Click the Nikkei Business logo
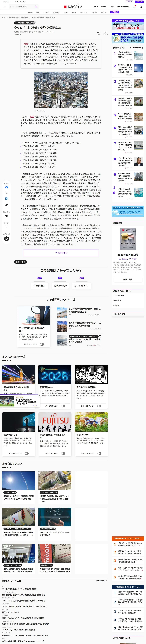The height and width of the screenshot is (644, 146). pyautogui.click(x=73, y=7)
